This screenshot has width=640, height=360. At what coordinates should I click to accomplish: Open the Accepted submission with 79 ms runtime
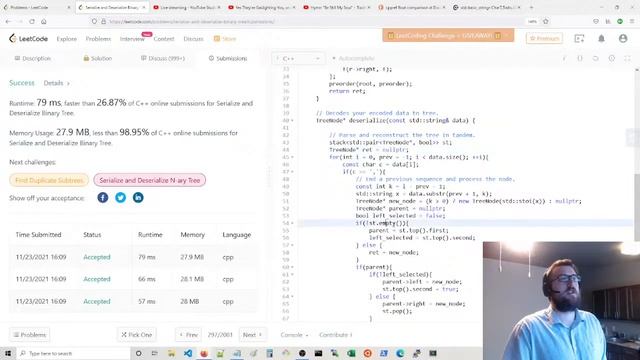click(x=97, y=257)
